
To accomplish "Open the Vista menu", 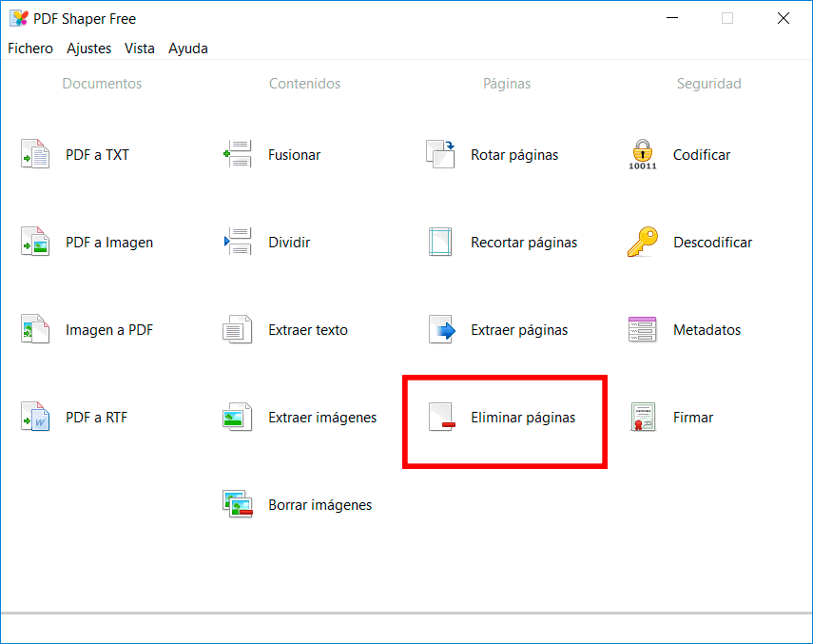I will [x=140, y=49].
